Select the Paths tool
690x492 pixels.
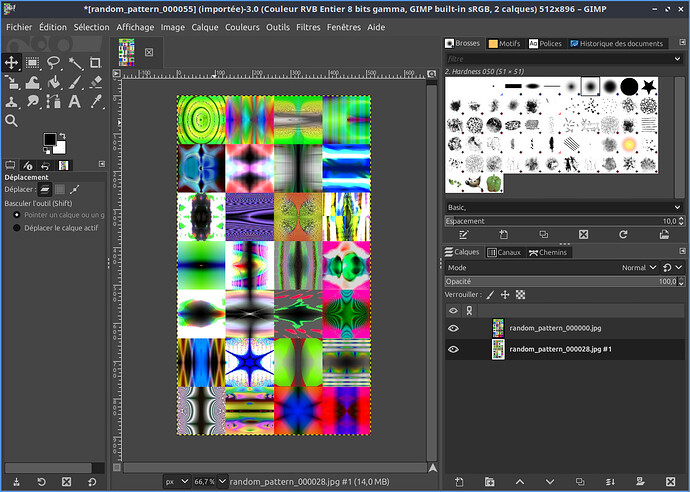point(54,102)
